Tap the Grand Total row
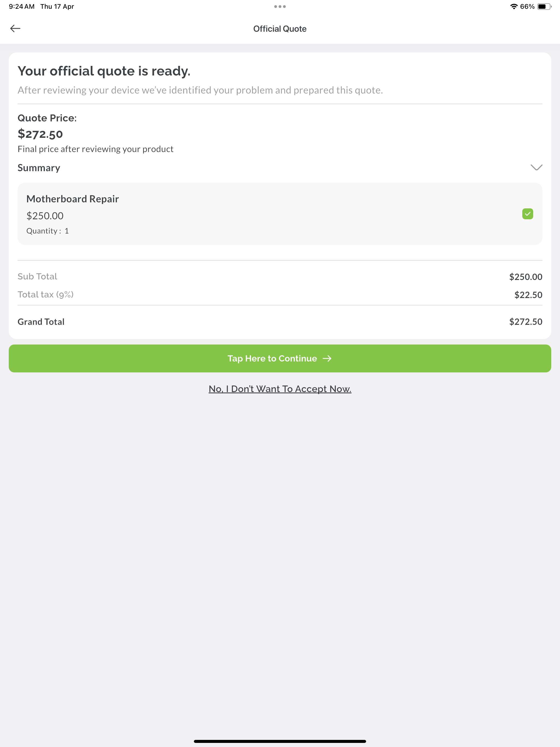This screenshot has width=560, height=747. [x=280, y=322]
